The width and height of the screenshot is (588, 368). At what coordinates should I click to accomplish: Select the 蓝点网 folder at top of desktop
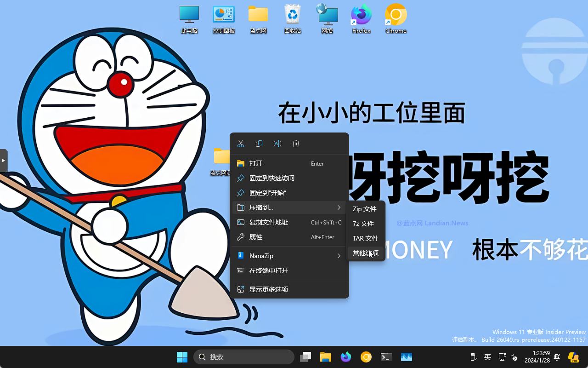pyautogui.click(x=258, y=19)
